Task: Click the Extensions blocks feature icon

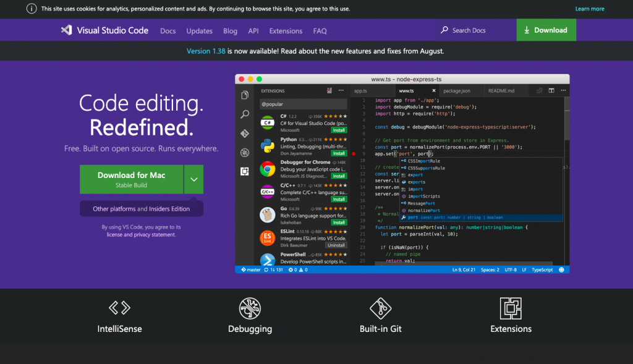Action: 511,308
